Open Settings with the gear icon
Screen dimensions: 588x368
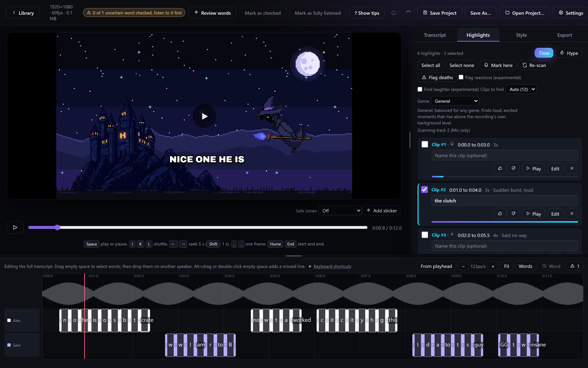pyautogui.click(x=571, y=13)
